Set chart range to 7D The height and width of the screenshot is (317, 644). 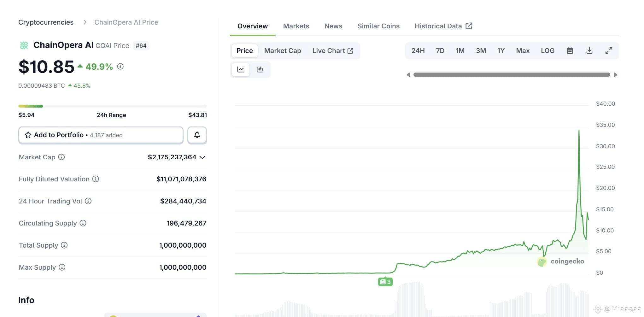440,51
